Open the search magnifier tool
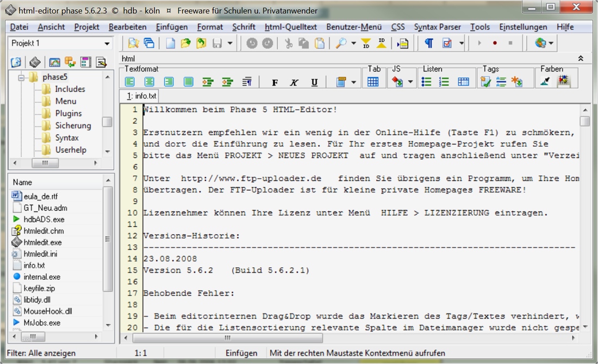598x364 pixels. coord(341,43)
